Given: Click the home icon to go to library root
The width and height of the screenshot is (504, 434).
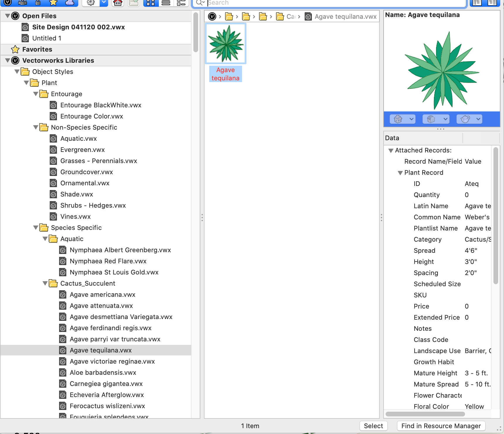Looking at the screenshot, I should (118, 4).
